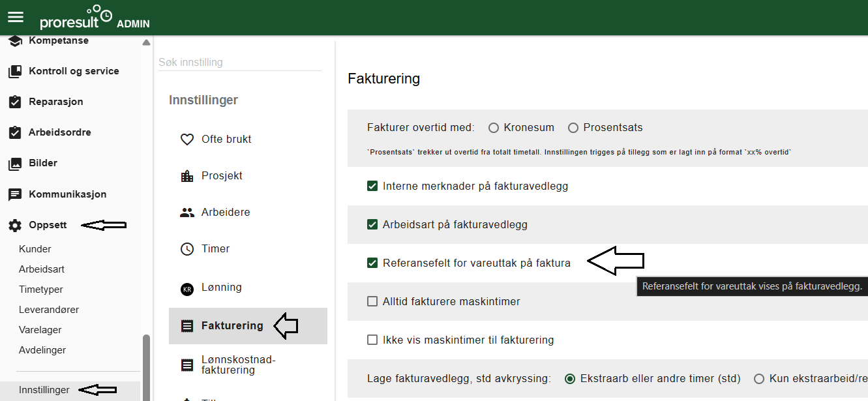
Task: Click the Reparasjon clipboard icon
Action: (14, 102)
